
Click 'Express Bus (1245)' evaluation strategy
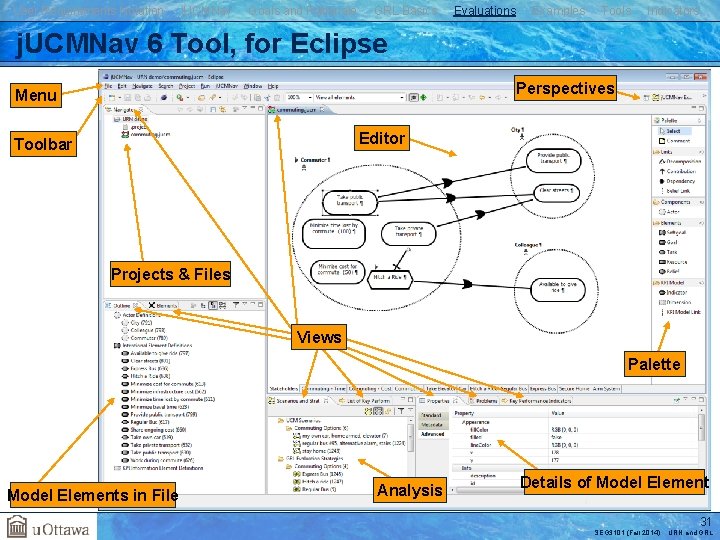tap(318, 474)
